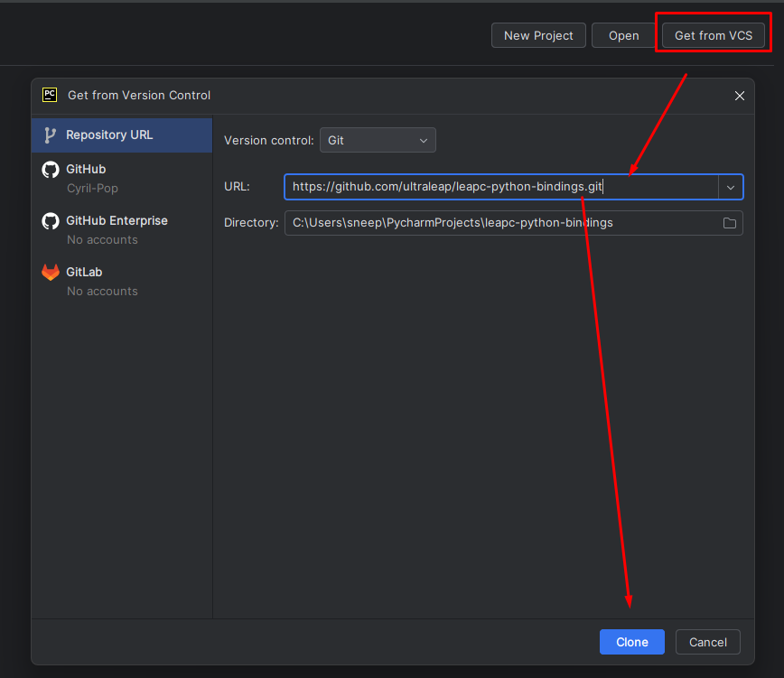Clone the repository
Image resolution: width=784 pixels, height=678 pixels.
point(632,642)
